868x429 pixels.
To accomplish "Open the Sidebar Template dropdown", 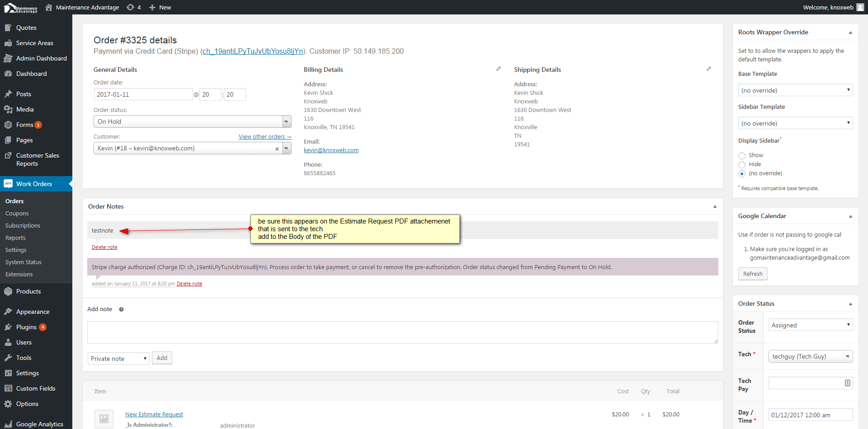I will point(796,123).
